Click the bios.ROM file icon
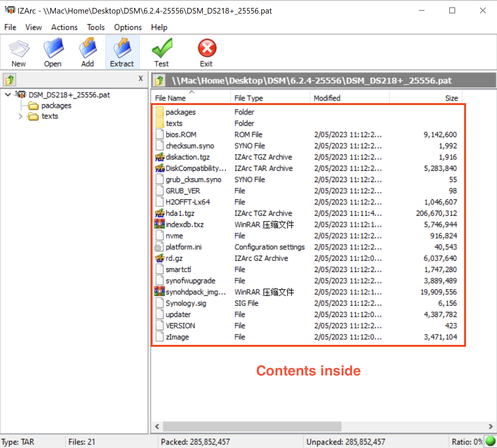The height and width of the screenshot is (448, 497). [x=159, y=134]
